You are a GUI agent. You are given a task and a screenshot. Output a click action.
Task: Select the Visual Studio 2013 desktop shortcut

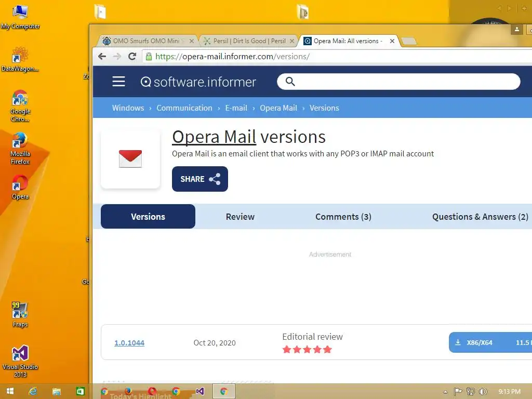coord(20,361)
